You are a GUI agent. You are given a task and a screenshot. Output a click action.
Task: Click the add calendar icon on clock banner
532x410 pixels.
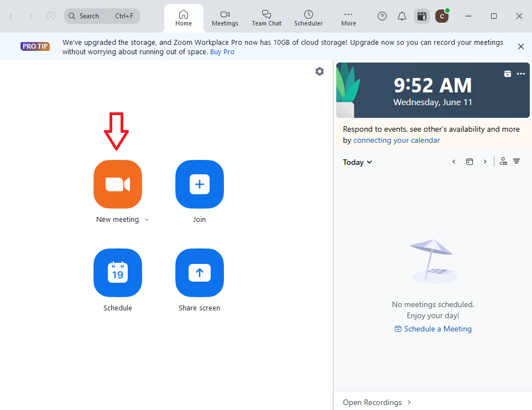pos(508,74)
